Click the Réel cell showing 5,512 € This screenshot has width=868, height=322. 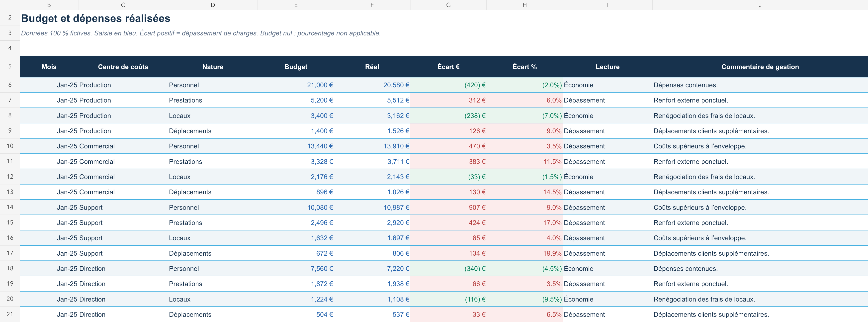(x=372, y=100)
